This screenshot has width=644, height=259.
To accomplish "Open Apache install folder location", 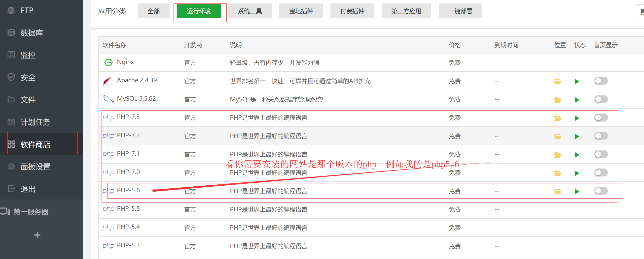I will [x=558, y=82].
